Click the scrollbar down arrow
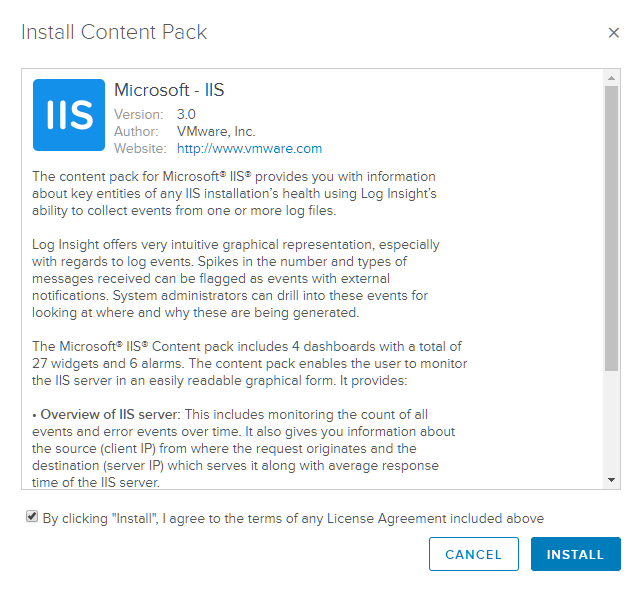641x590 pixels. click(x=612, y=481)
